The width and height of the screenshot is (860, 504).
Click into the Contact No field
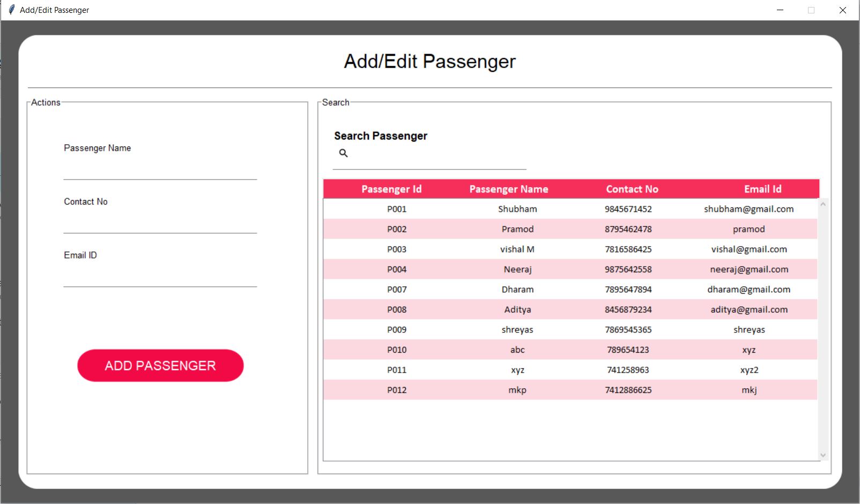click(x=160, y=224)
